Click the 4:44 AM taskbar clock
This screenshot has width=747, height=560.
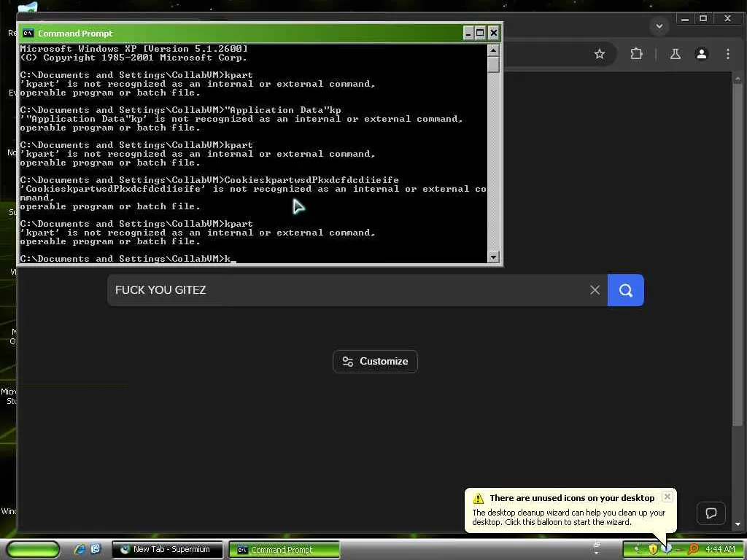coord(720,549)
